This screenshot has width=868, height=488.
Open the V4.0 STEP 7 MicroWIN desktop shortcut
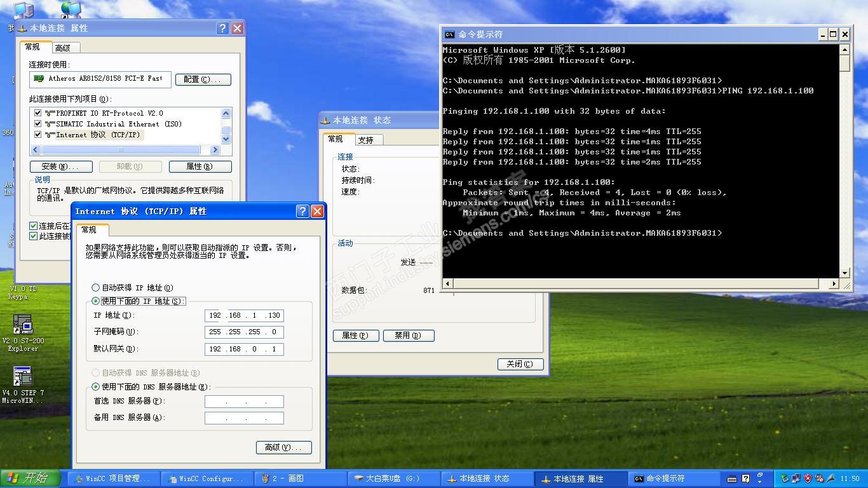pyautogui.click(x=22, y=384)
